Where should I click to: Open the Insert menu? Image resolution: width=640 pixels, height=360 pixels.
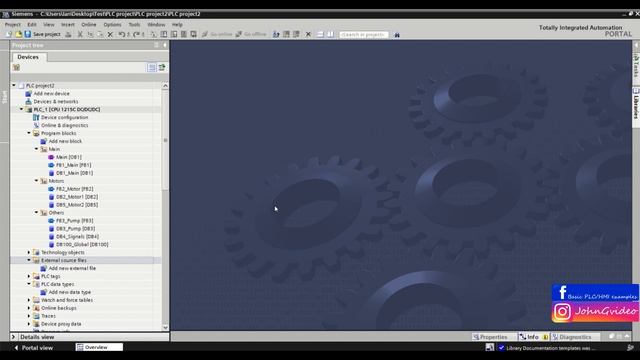(x=68, y=24)
